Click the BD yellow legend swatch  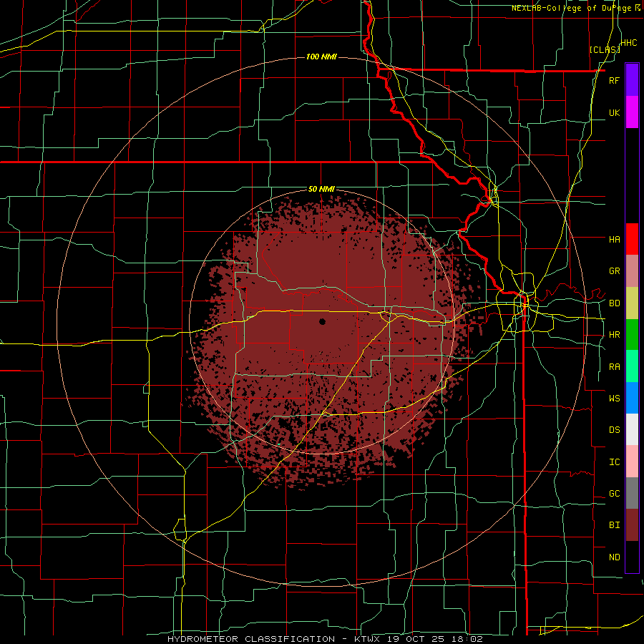632,303
